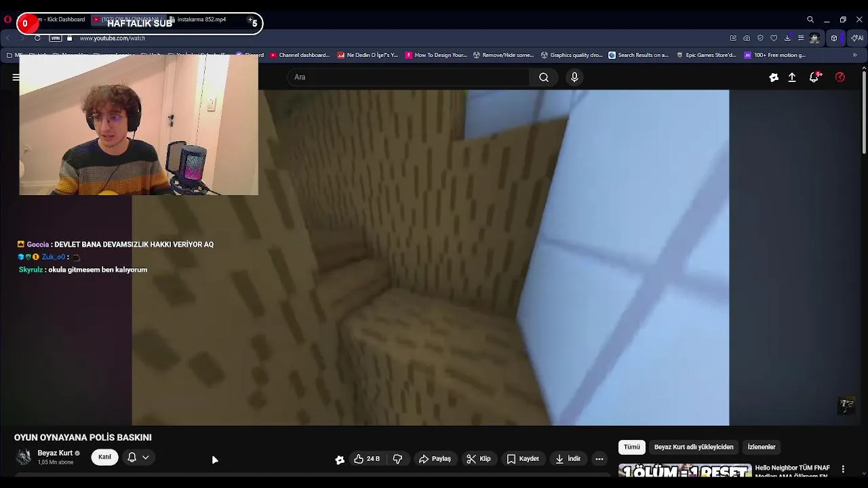Click the dislike thumbs-down button

point(397,459)
